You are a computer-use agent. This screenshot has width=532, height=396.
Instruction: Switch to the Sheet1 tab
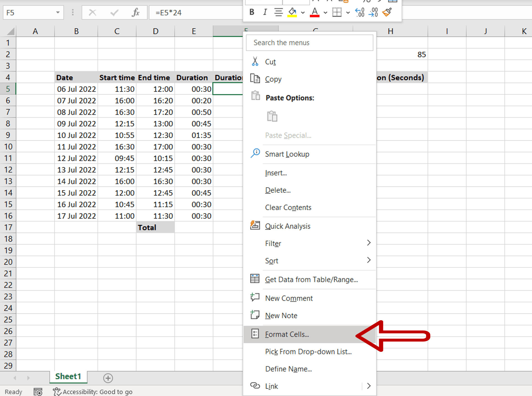(68, 376)
